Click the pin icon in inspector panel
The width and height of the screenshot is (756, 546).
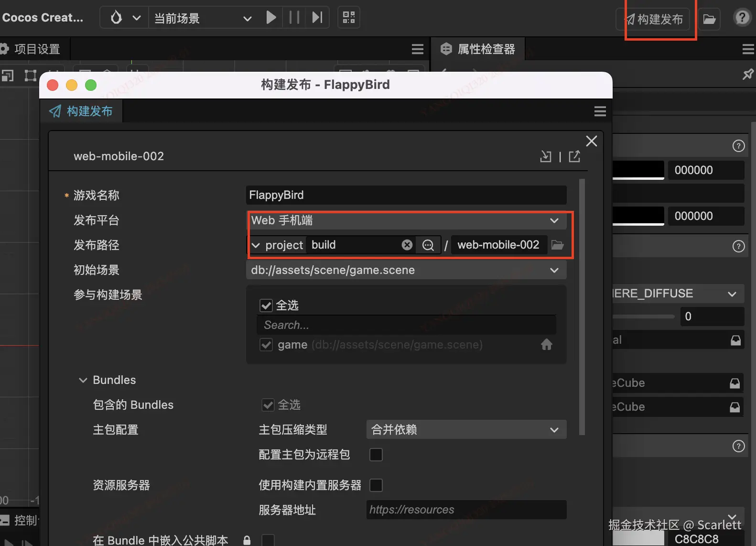point(748,74)
